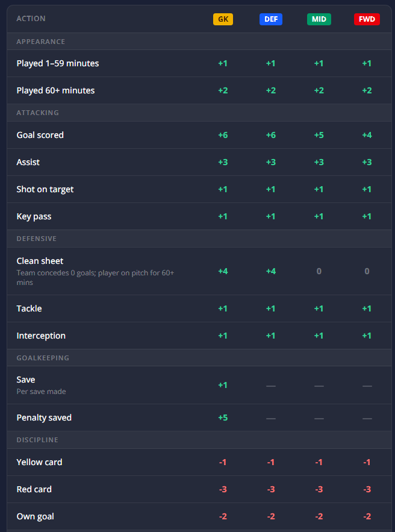Click the +6 goal scored value for GK
This screenshot has height=532, width=395.
(x=223, y=135)
